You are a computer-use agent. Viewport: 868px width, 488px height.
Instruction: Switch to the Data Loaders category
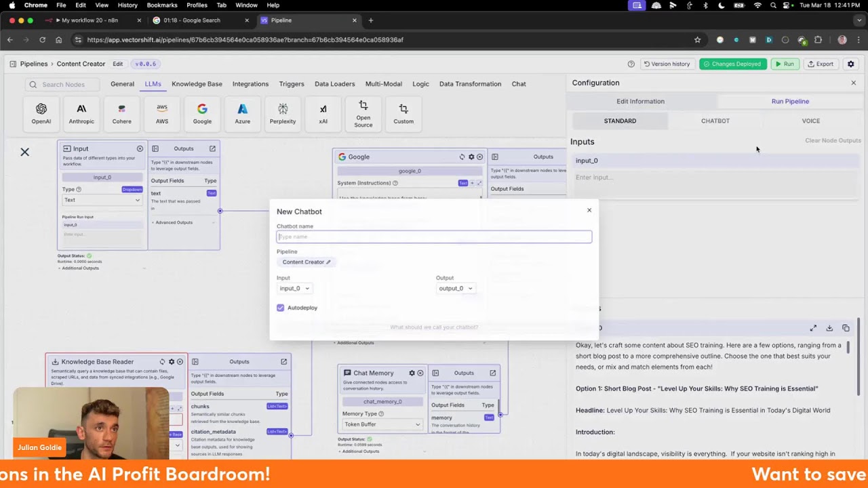tap(334, 84)
